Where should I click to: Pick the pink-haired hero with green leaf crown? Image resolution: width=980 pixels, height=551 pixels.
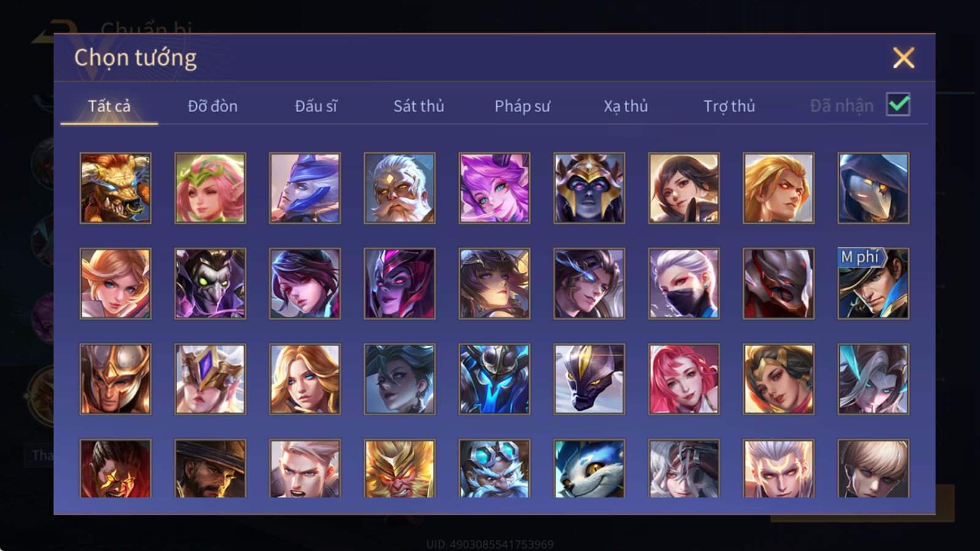pyautogui.click(x=210, y=188)
